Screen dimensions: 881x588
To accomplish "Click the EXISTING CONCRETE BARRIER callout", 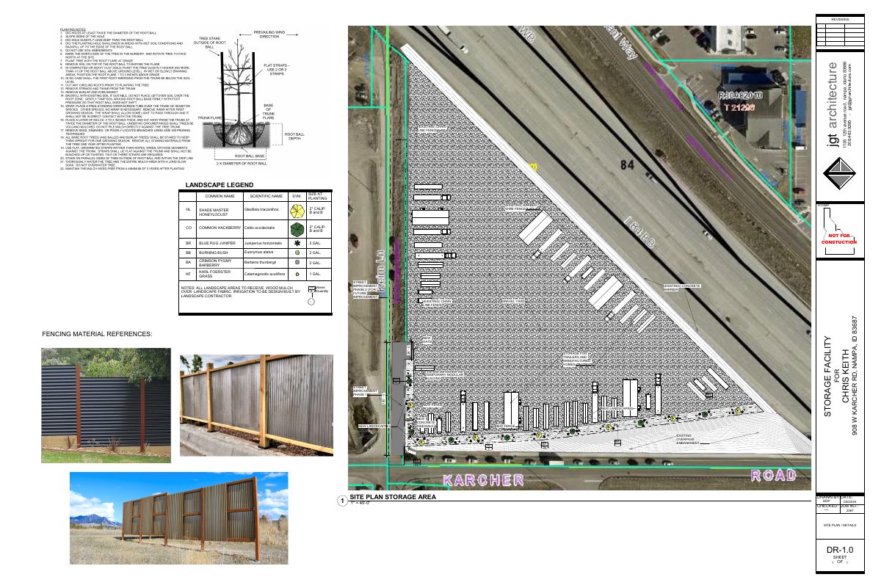I will tap(682, 287).
